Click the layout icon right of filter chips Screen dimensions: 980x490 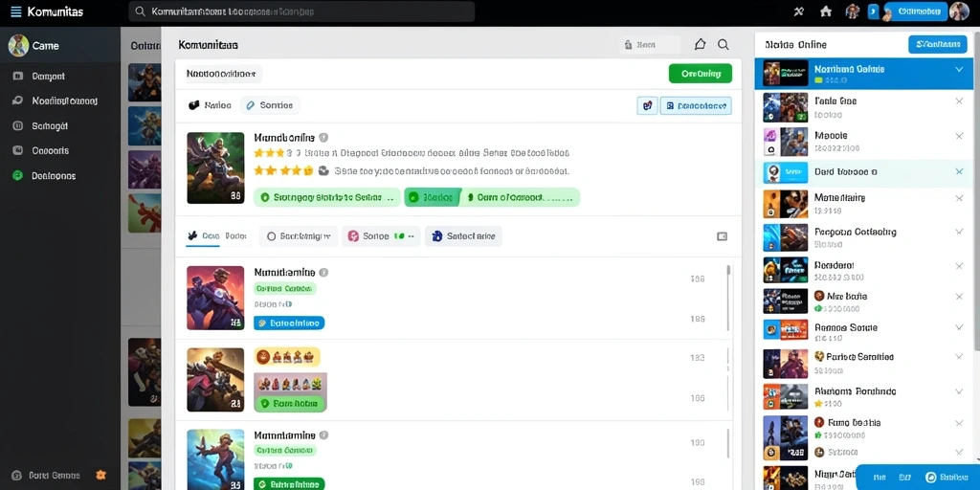coord(722,236)
